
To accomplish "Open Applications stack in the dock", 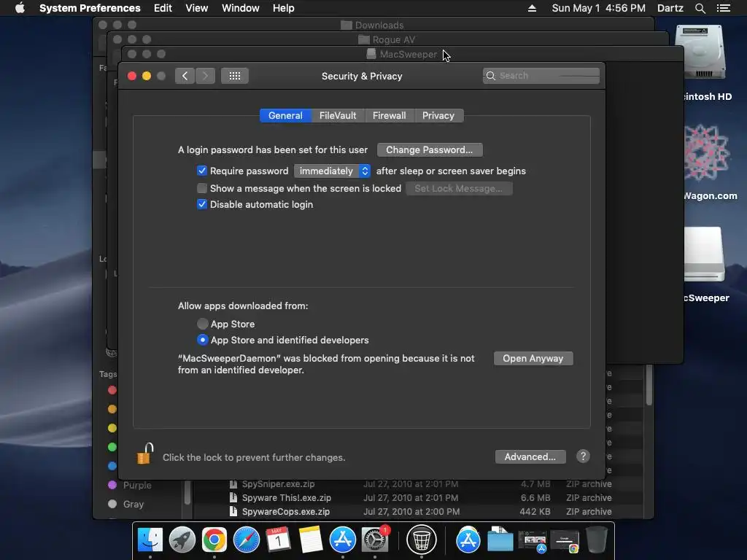I will 468,540.
